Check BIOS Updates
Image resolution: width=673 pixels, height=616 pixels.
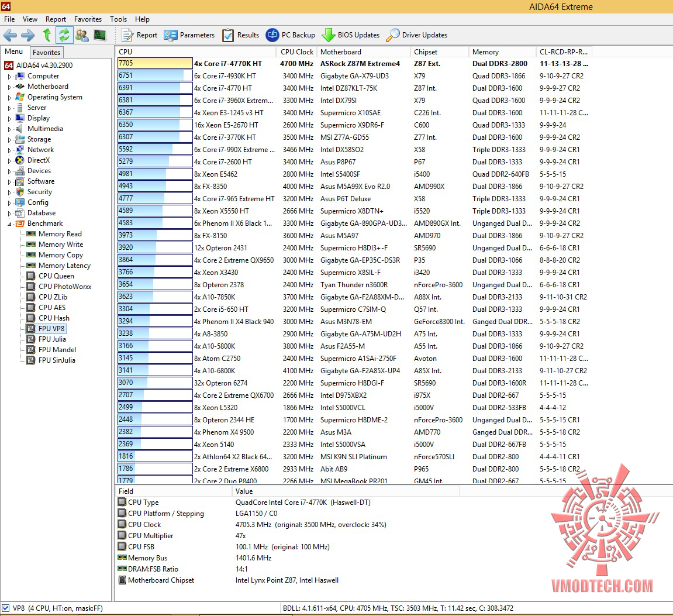pos(351,35)
